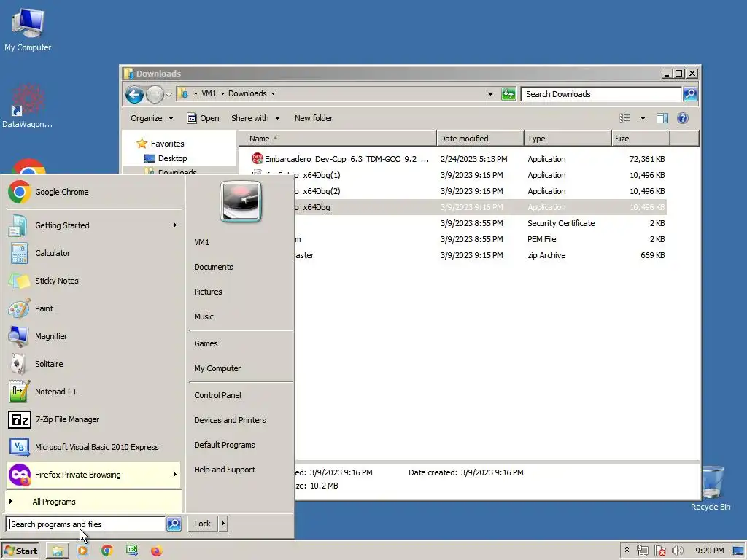Open the Share with dropdown menu
This screenshot has width=747, height=560.
pos(255,118)
